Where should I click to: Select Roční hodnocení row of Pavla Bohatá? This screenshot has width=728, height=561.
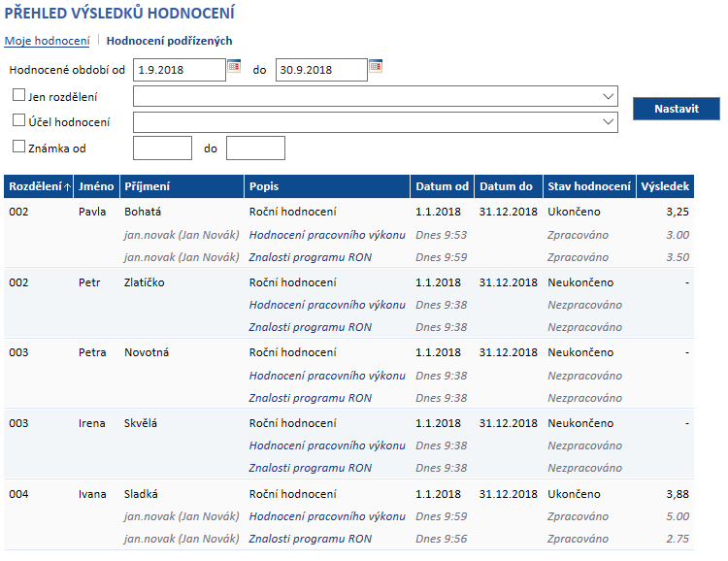click(348, 212)
